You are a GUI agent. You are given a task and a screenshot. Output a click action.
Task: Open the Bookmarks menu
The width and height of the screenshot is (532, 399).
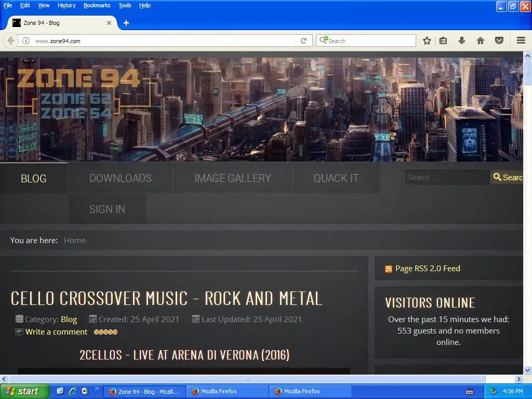coord(97,5)
